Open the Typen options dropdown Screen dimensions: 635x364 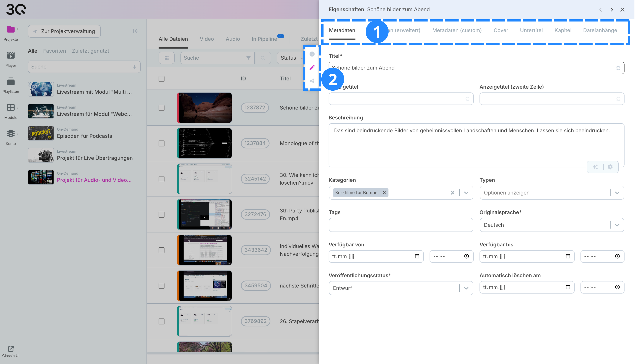(x=617, y=193)
